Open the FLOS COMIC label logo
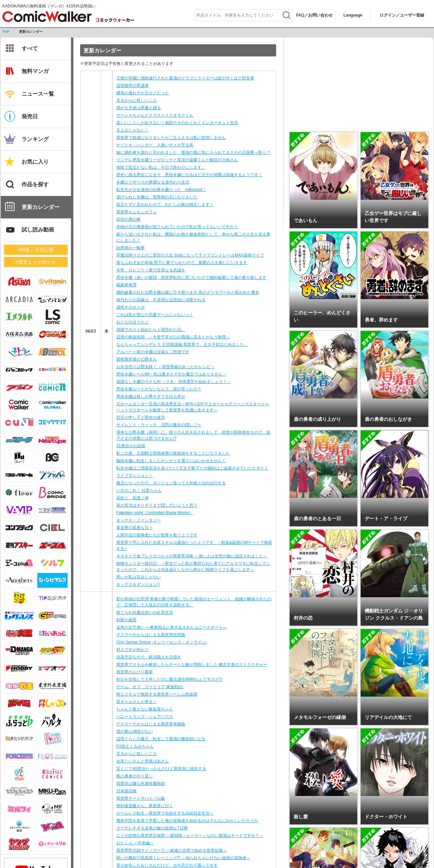 click(52, 756)
